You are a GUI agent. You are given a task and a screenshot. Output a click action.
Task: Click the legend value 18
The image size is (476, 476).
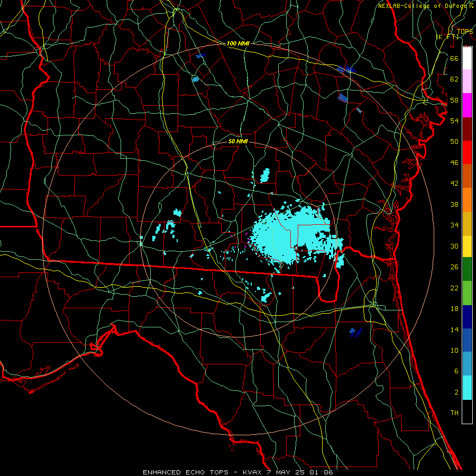click(x=454, y=309)
